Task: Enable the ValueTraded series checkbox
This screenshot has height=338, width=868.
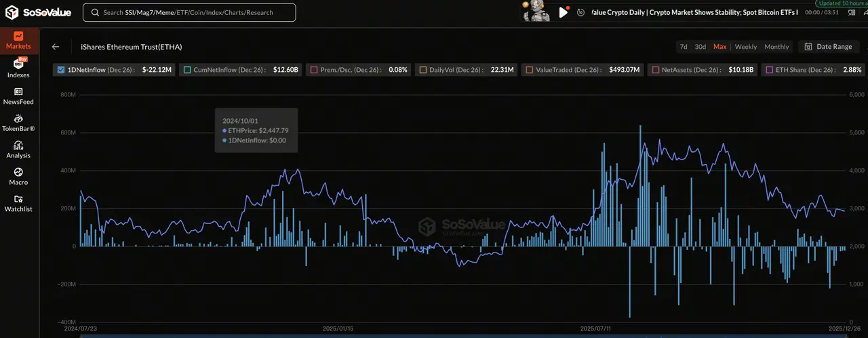Action: click(x=529, y=69)
